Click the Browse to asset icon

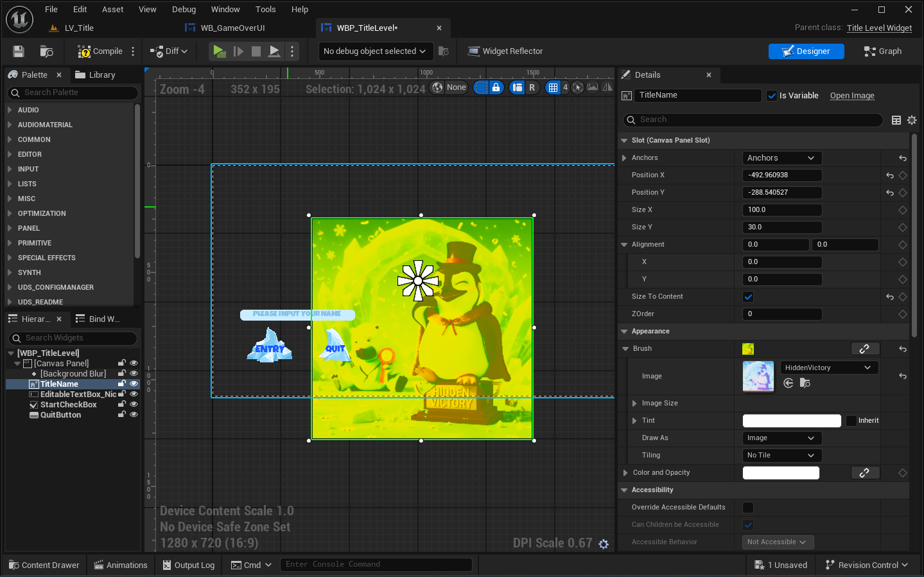[x=46, y=51]
